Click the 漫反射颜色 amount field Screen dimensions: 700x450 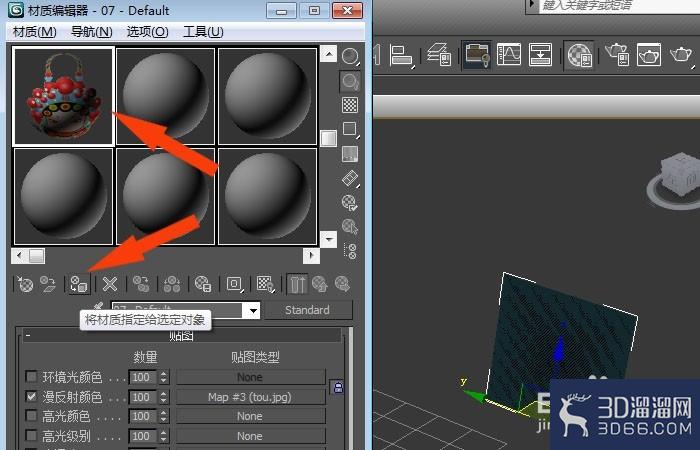pos(143,397)
